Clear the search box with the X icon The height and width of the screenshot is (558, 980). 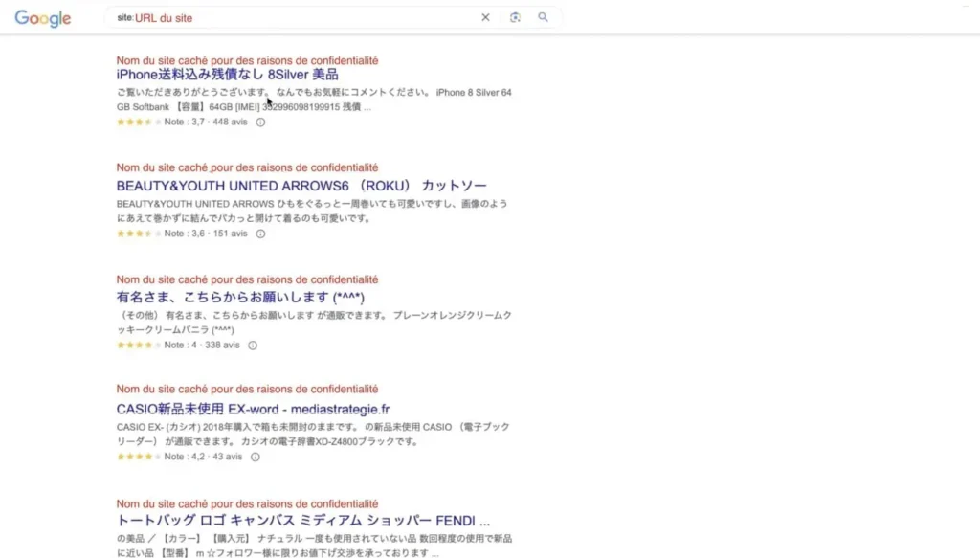(x=485, y=17)
